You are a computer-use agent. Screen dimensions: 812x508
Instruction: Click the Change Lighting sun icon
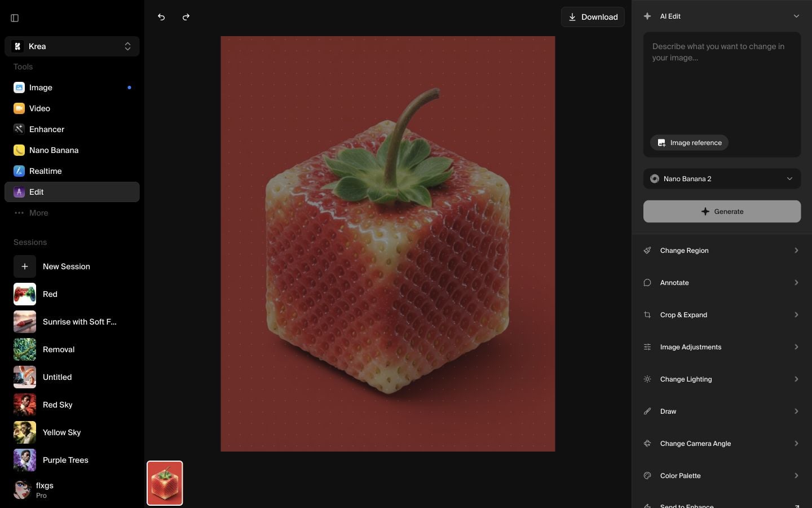point(647,379)
